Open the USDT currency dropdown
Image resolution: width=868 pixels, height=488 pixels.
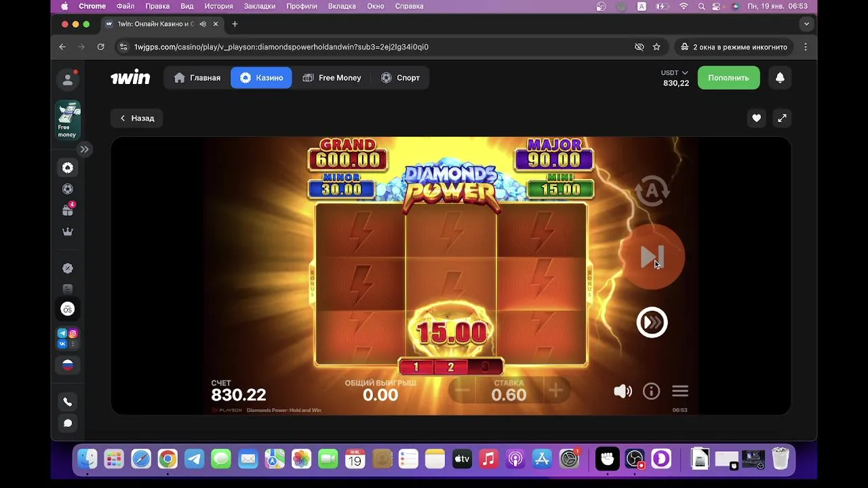coord(674,73)
